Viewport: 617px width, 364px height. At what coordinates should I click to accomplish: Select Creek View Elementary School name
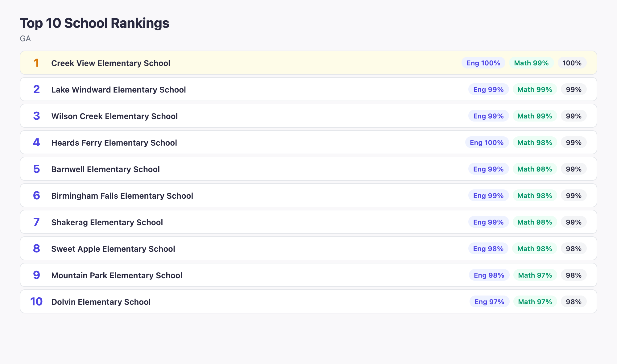[x=111, y=63]
